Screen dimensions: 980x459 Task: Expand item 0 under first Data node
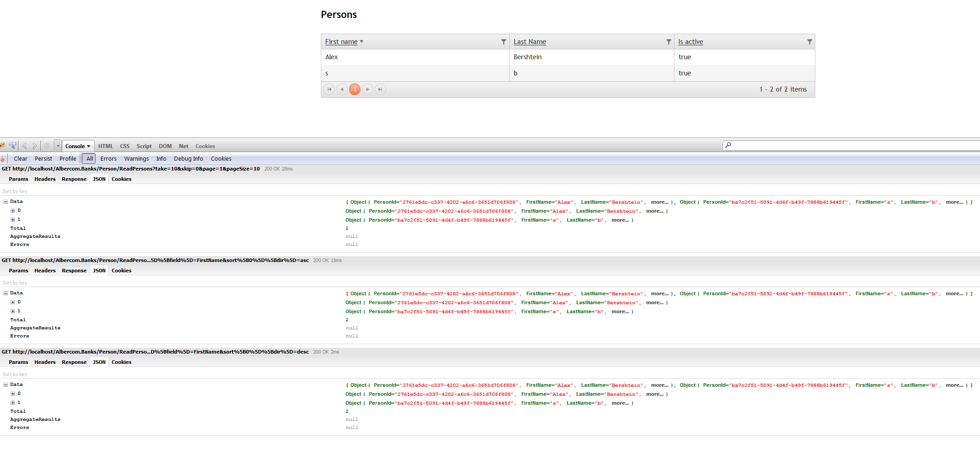(13, 210)
